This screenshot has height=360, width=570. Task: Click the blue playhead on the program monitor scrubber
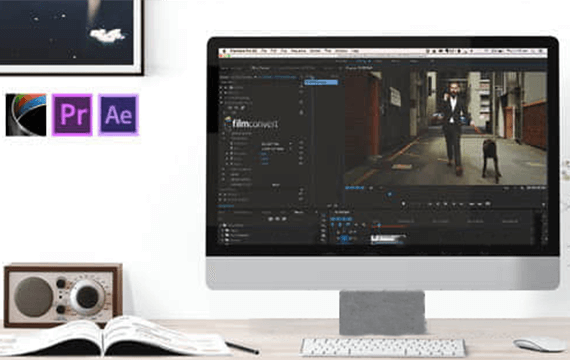pos(390,194)
